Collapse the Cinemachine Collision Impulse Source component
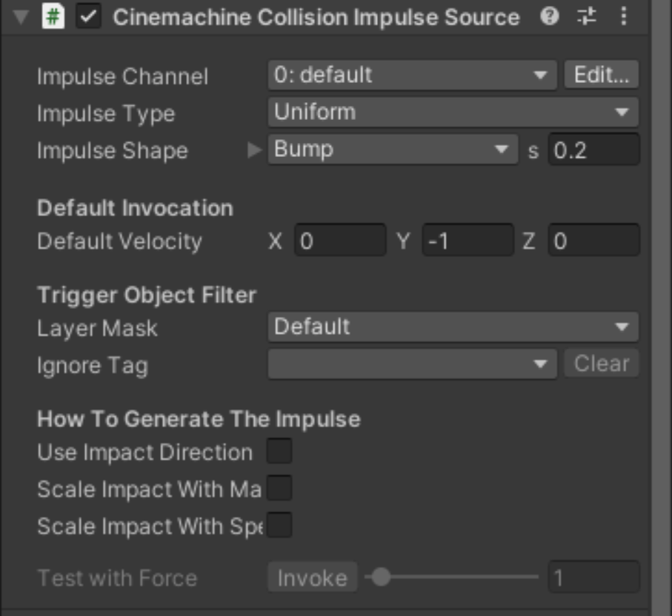This screenshot has width=672, height=616. coord(21,17)
